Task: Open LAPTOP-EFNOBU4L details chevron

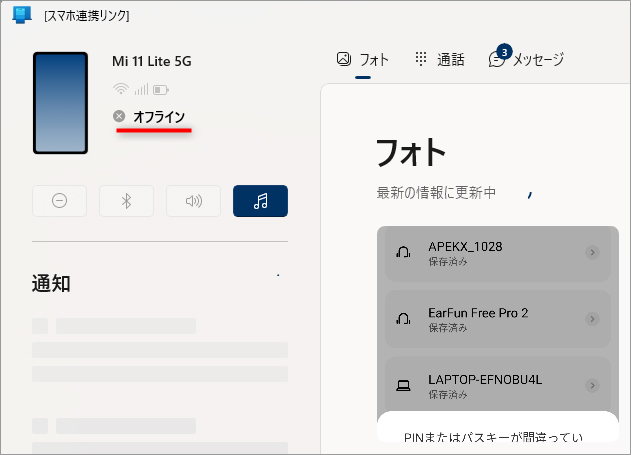Action: [x=592, y=385]
